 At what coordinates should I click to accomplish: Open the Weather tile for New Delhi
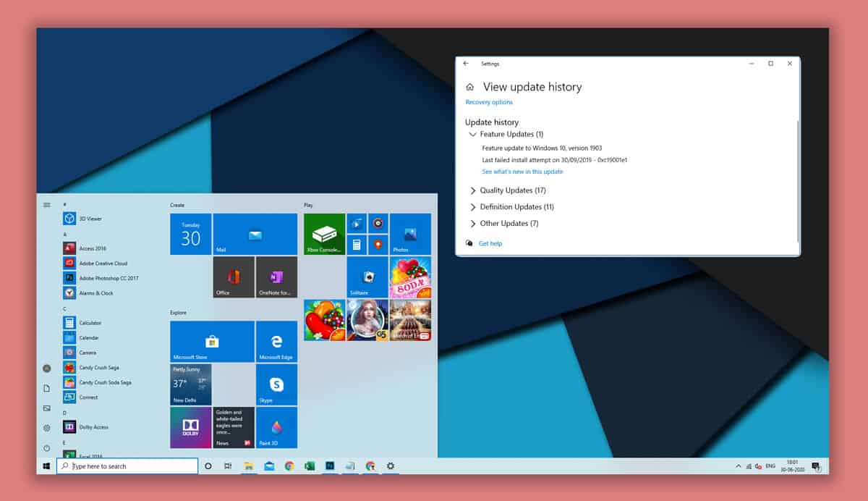[191, 384]
